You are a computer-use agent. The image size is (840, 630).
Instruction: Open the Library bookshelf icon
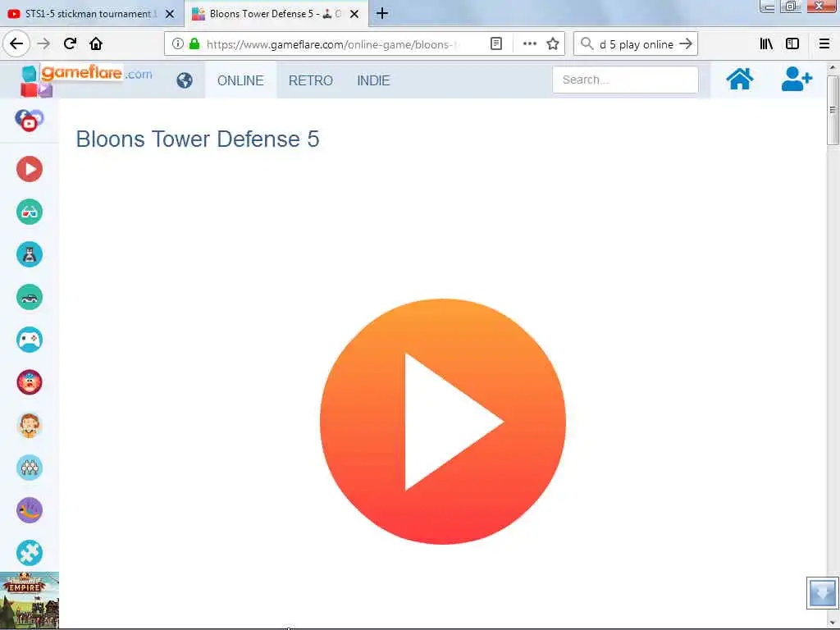(766, 44)
